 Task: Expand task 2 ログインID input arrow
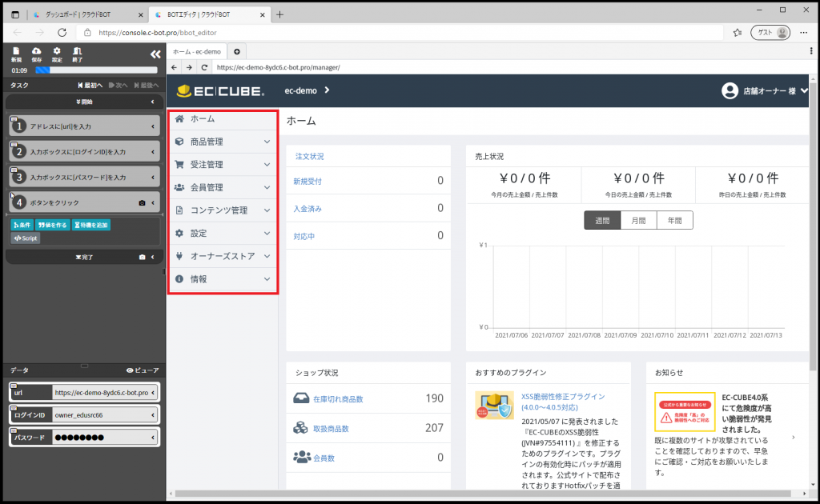click(x=153, y=152)
